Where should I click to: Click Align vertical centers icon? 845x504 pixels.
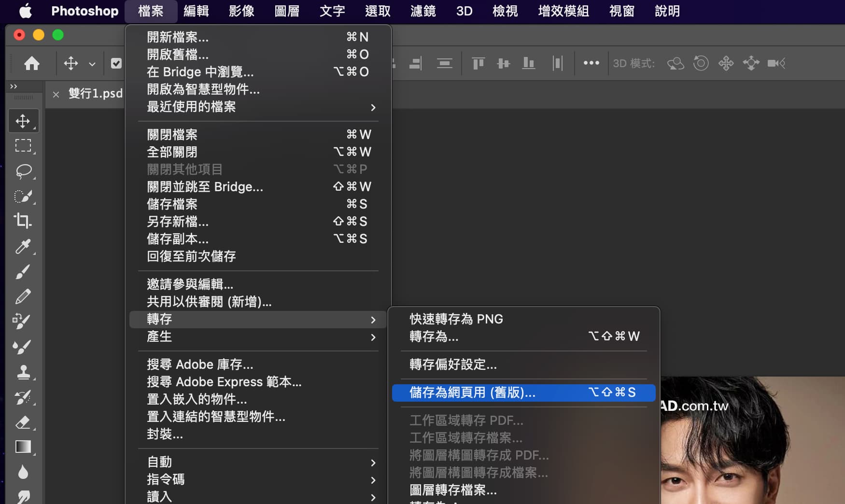click(503, 63)
